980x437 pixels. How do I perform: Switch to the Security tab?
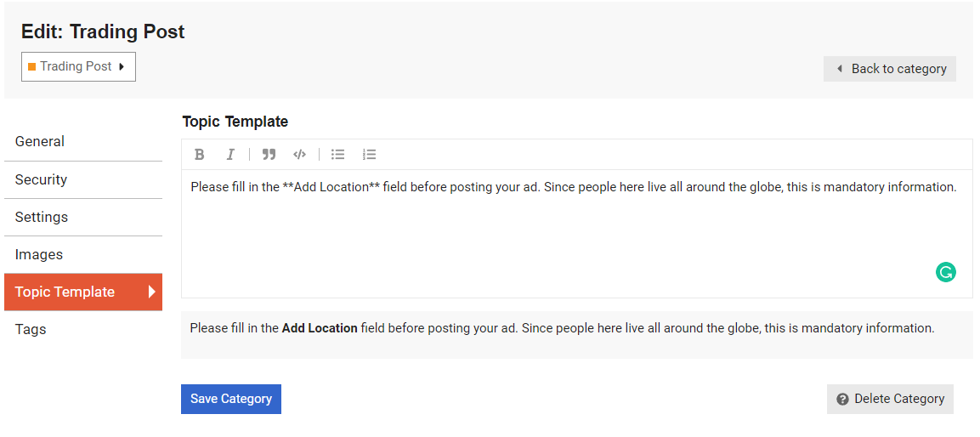point(41,179)
